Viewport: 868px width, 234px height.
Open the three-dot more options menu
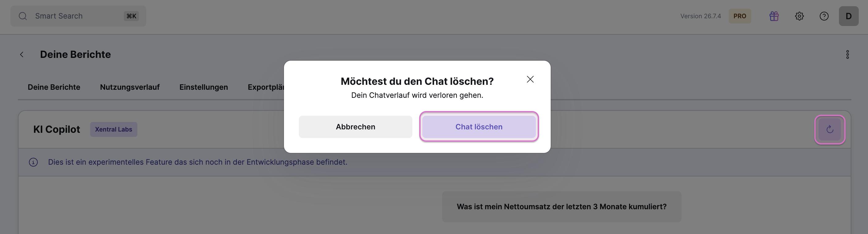click(847, 55)
